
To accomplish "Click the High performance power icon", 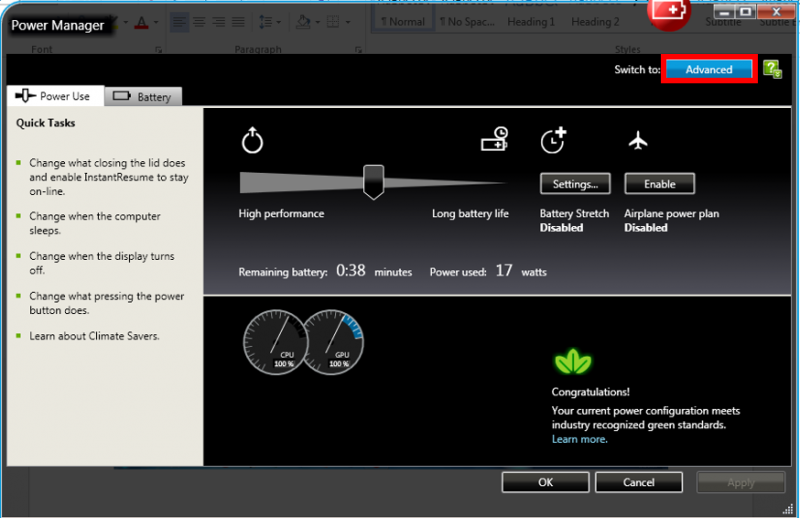I will (252, 140).
